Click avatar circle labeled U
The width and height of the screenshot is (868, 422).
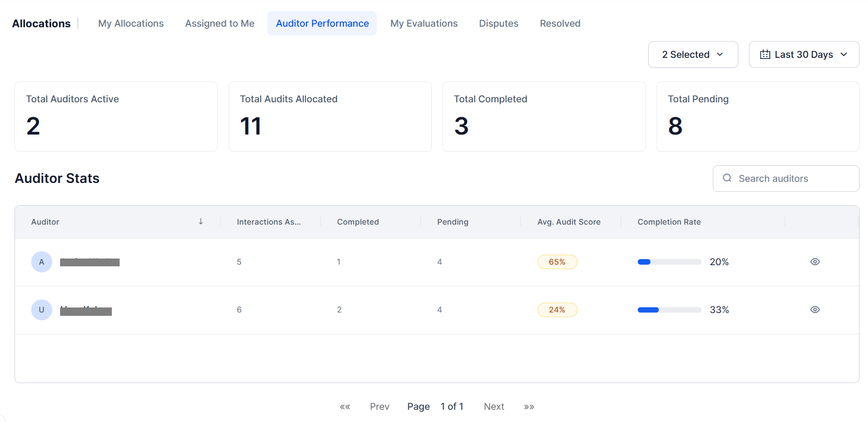42,310
